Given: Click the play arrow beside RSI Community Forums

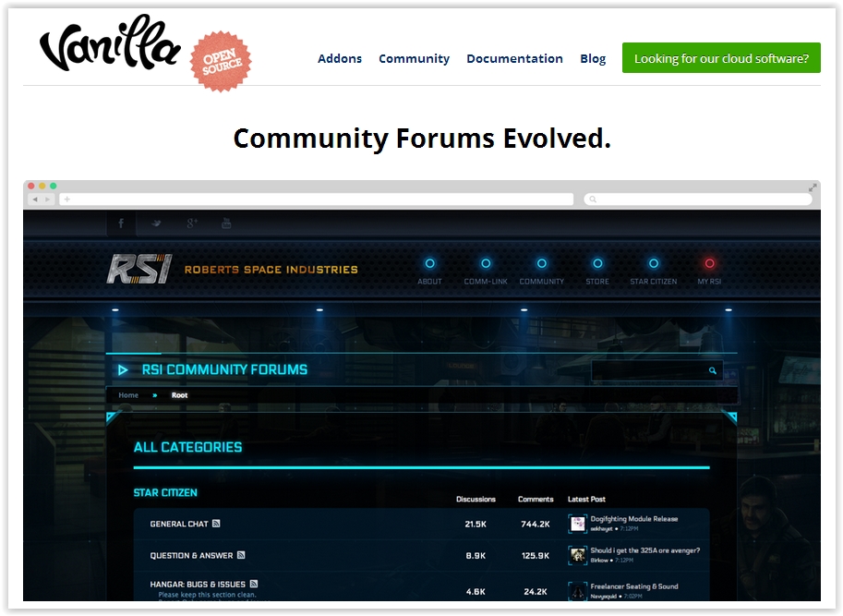Looking at the screenshot, I should pyautogui.click(x=123, y=369).
